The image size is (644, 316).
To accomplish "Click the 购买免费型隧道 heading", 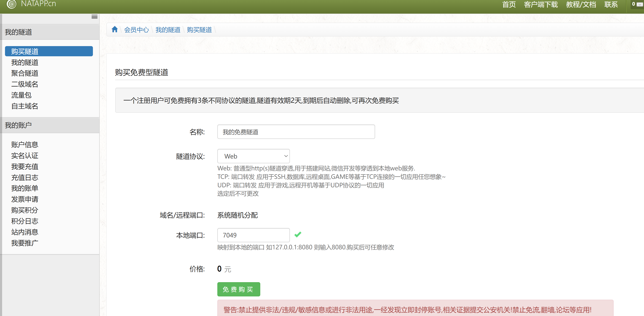I will coord(142,72).
